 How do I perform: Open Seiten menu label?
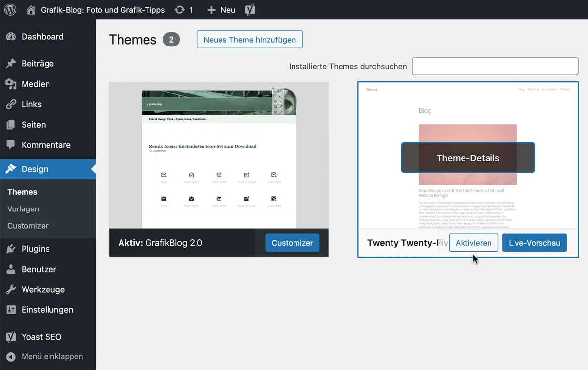point(34,125)
